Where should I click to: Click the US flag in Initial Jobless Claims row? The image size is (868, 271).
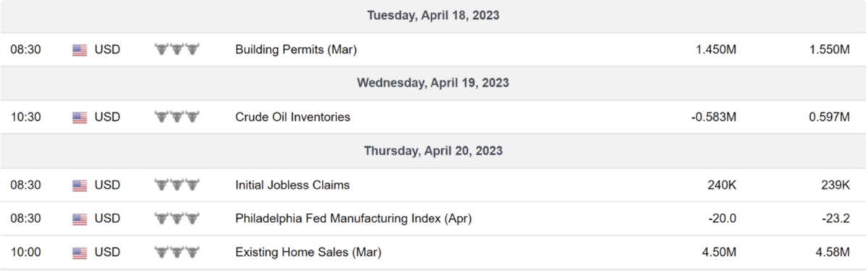[80, 185]
